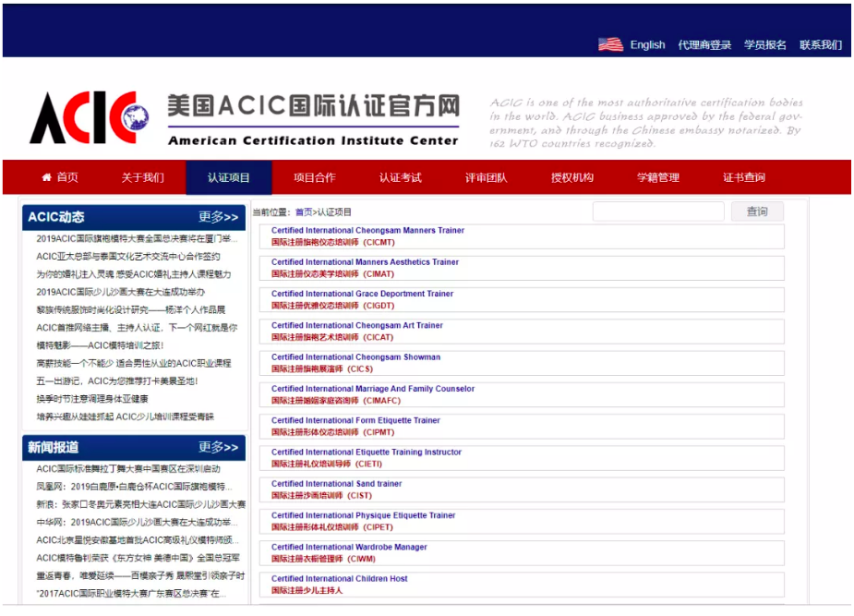Open Certified International Sand trainer
The width and height of the screenshot is (854, 616).
337,483
